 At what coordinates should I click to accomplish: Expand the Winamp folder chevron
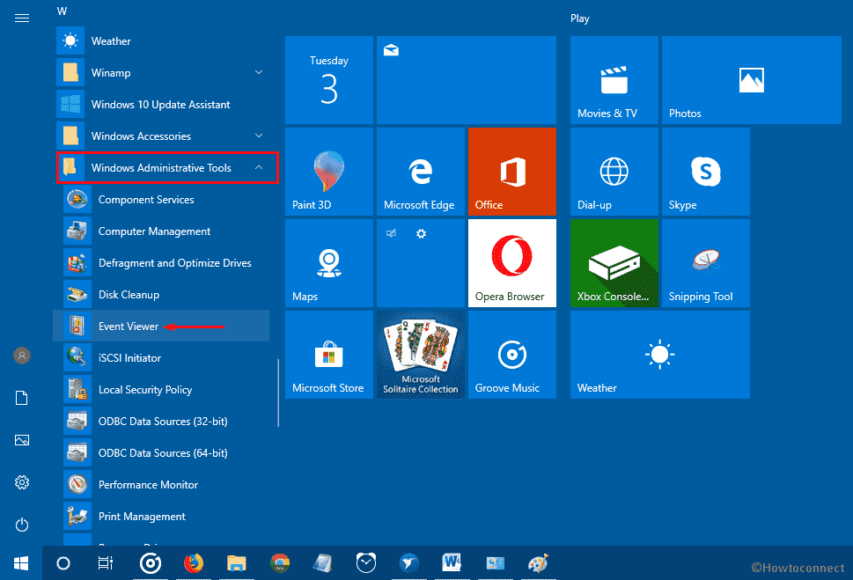[259, 72]
